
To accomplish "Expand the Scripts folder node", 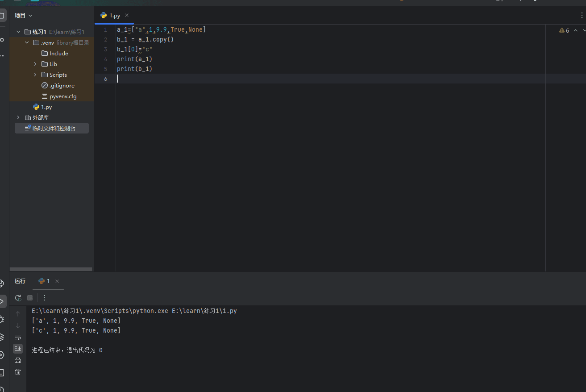I will 35,75.
